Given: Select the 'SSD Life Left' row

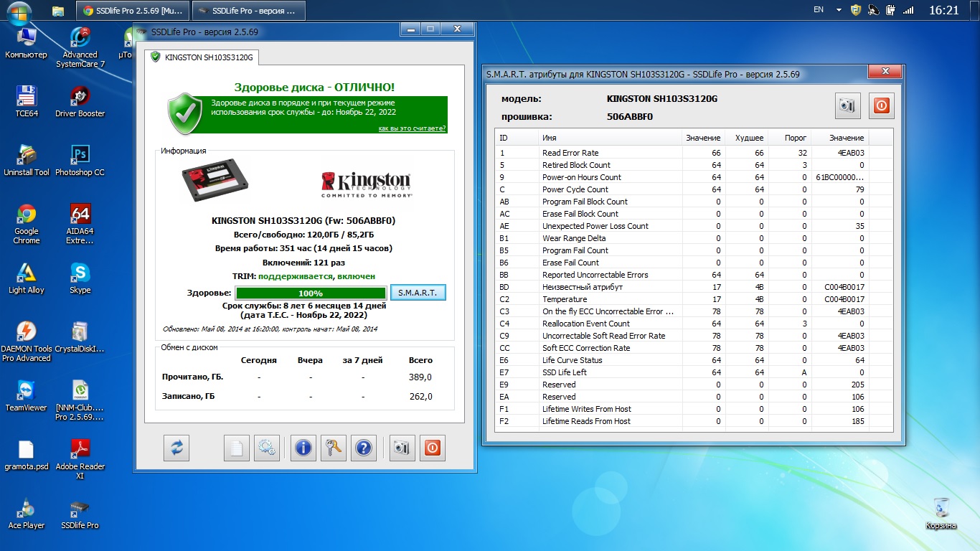Looking at the screenshot, I should point(694,372).
